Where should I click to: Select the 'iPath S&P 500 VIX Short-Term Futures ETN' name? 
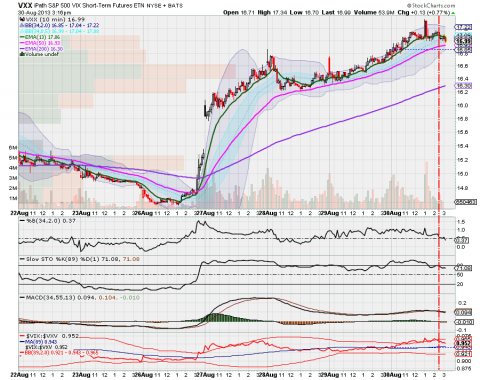(x=89, y=6)
